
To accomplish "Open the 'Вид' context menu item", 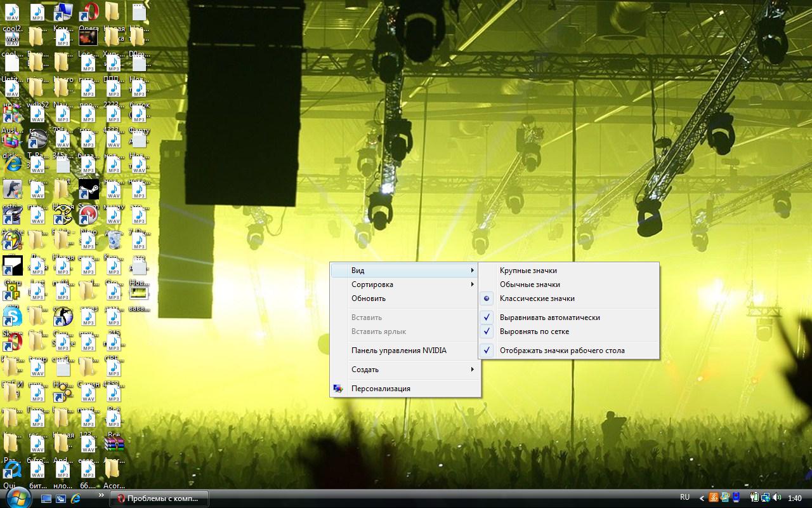I will pos(405,271).
